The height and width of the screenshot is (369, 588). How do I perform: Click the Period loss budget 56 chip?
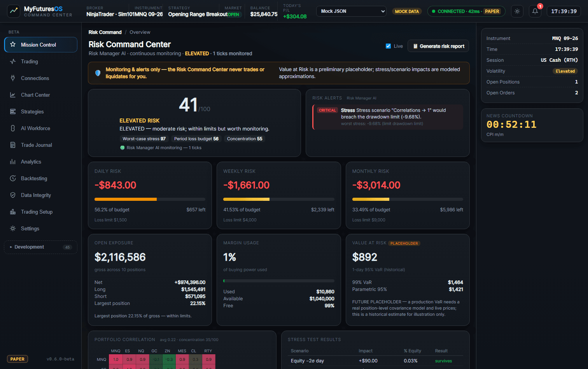click(196, 139)
